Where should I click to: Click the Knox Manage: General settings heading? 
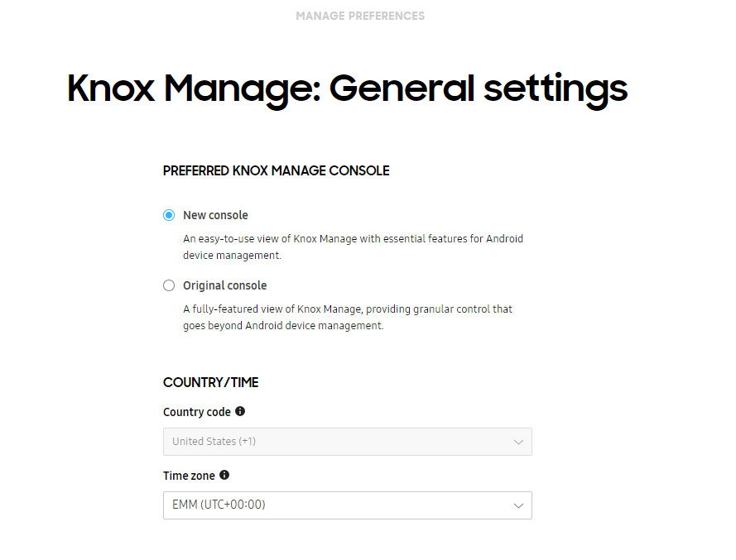pyautogui.click(x=347, y=89)
